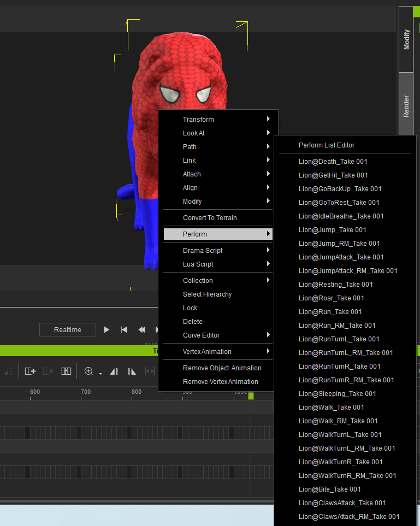Image resolution: width=420 pixels, height=526 pixels.
Task: Expand the Curve Editor submenu
Action: click(218, 335)
